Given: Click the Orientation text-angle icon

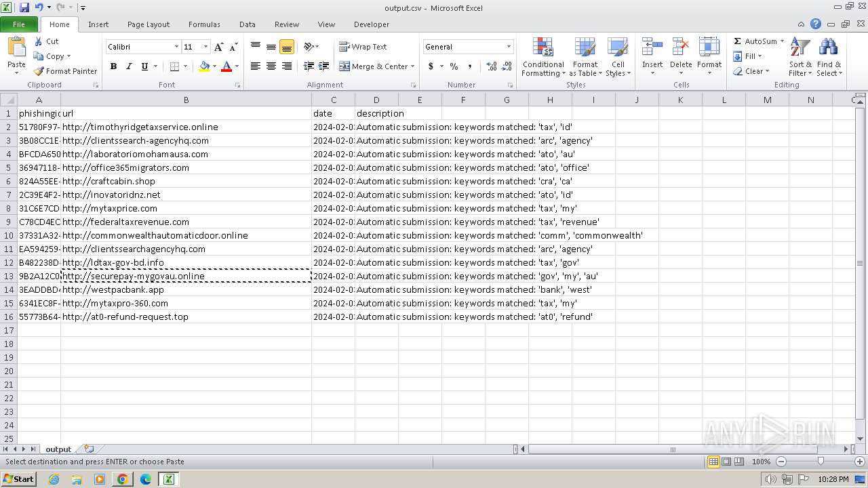Looking at the screenshot, I should coord(309,47).
